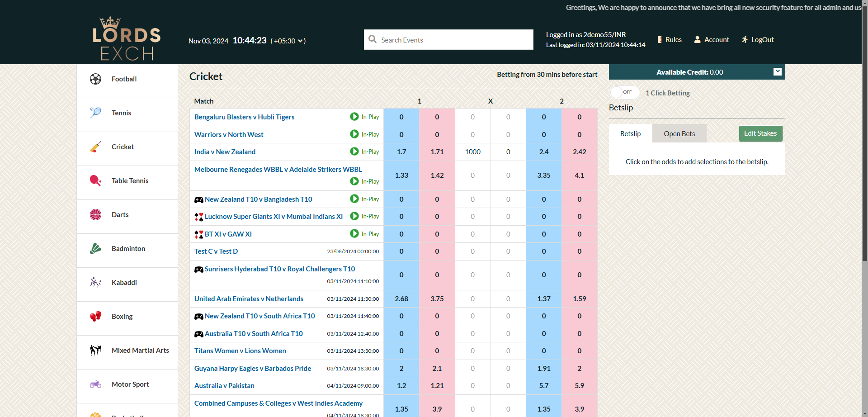Click the Lords Exch crown logo

click(x=127, y=38)
